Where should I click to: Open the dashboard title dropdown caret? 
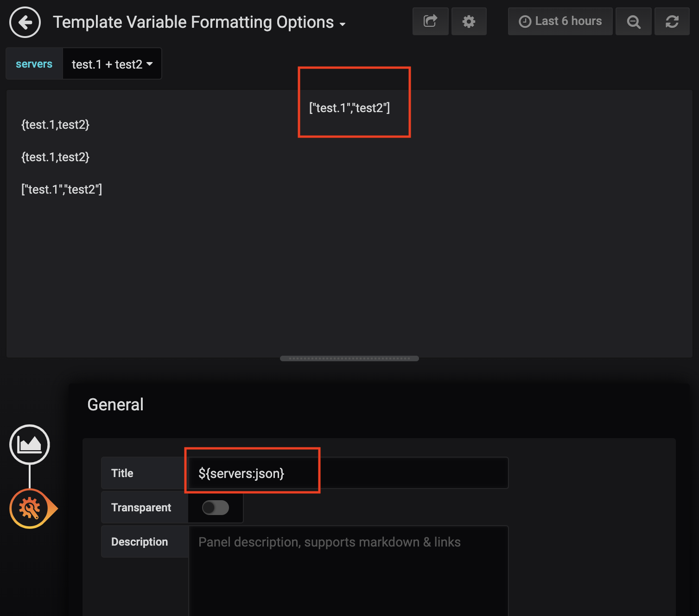tap(342, 24)
